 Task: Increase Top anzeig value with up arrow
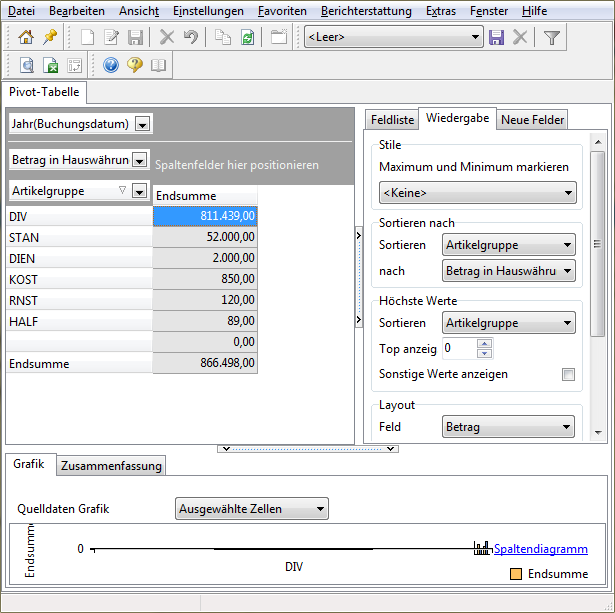tap(484, 344)
